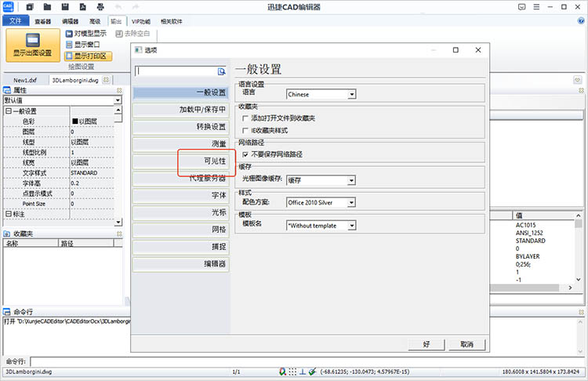Screen dimensions: 588x381
Task: Click the 显示打印区 ribbon icon
Action: [x=68, y=56]
